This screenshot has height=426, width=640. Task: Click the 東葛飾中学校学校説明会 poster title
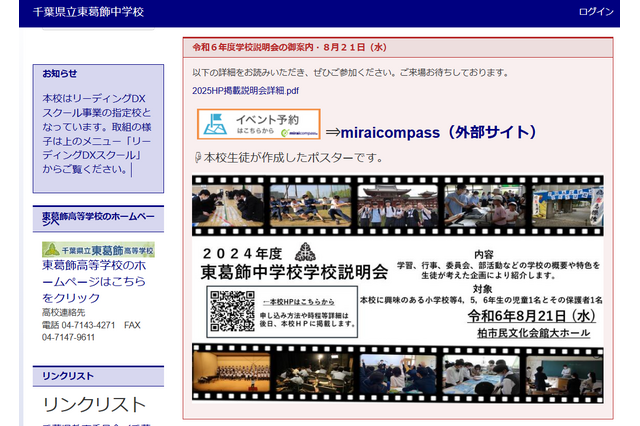(294, 272)
